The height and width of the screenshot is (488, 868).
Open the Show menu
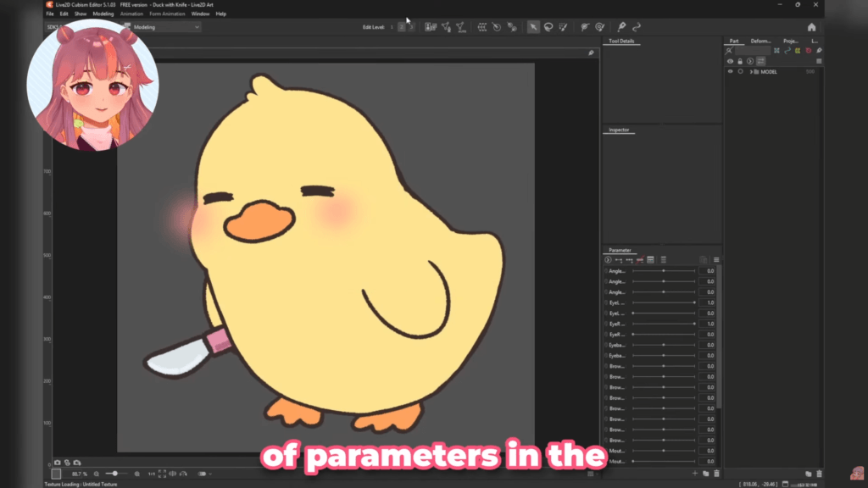click(81, 14)
